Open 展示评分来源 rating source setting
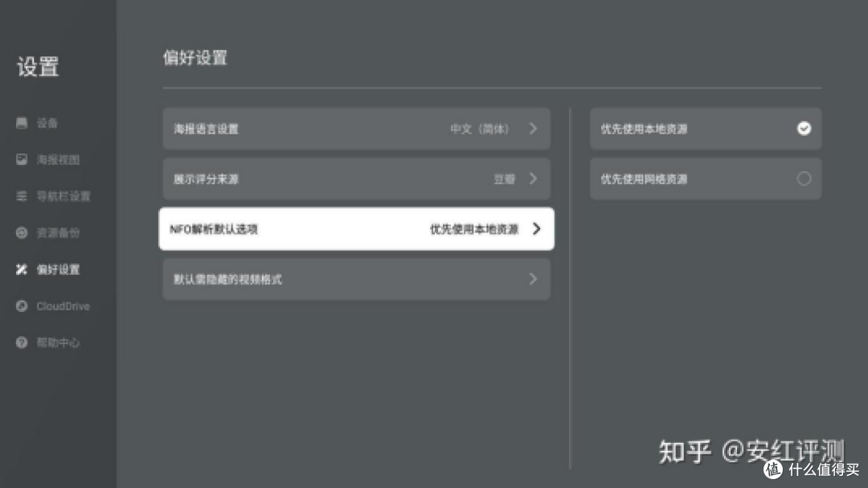Viewport: 868px width, 488px height. click(x=357, y=179)
